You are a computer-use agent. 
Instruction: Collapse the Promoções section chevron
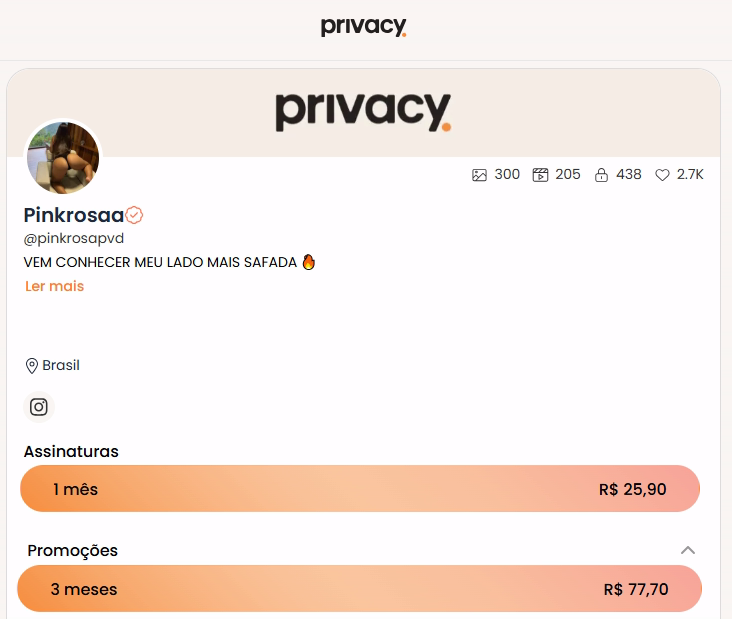coord(688,550)
